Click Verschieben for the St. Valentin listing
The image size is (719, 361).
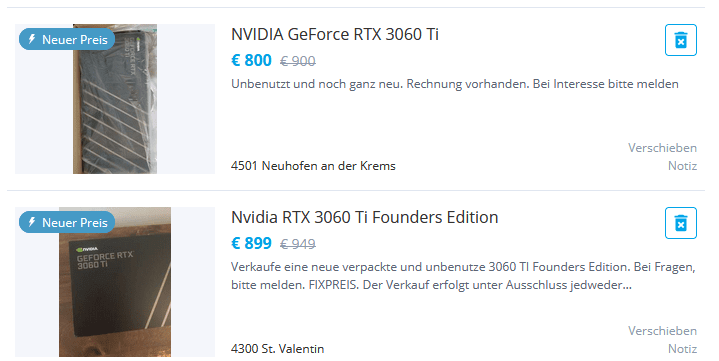pyautogui.click(x=662, y=331)
